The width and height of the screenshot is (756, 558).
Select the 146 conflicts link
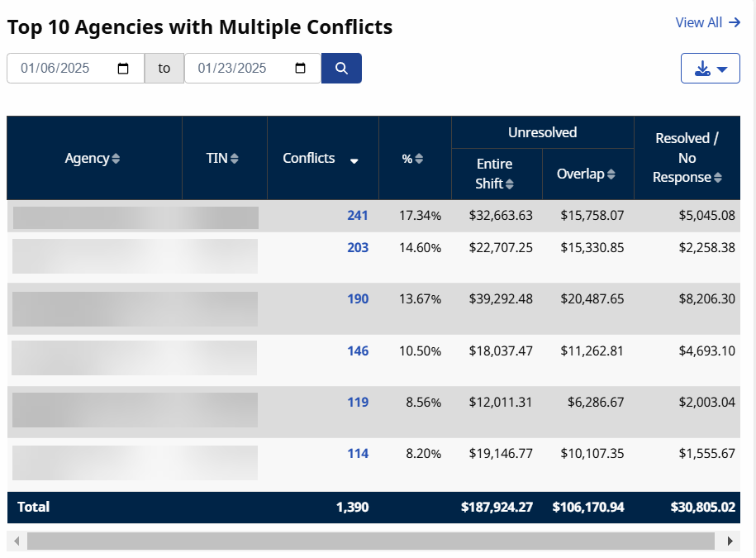(x=357, y=351)
